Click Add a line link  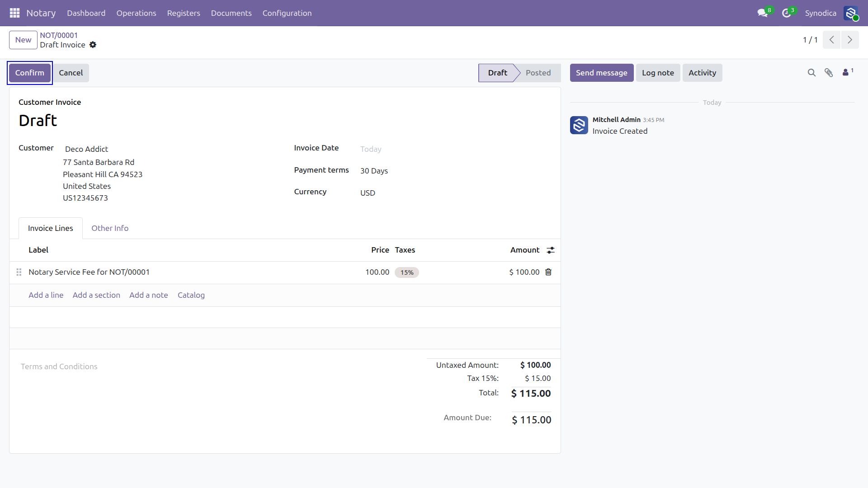pos(46,295)
